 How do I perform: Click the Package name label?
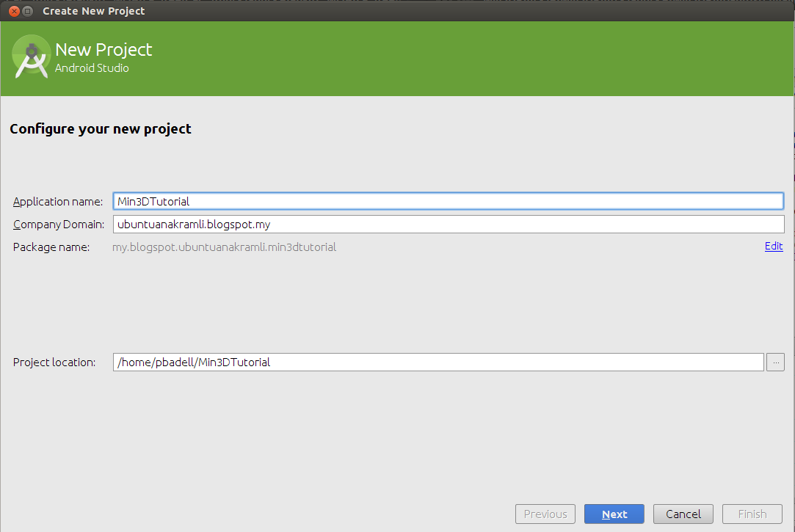(x=51, y=247)
